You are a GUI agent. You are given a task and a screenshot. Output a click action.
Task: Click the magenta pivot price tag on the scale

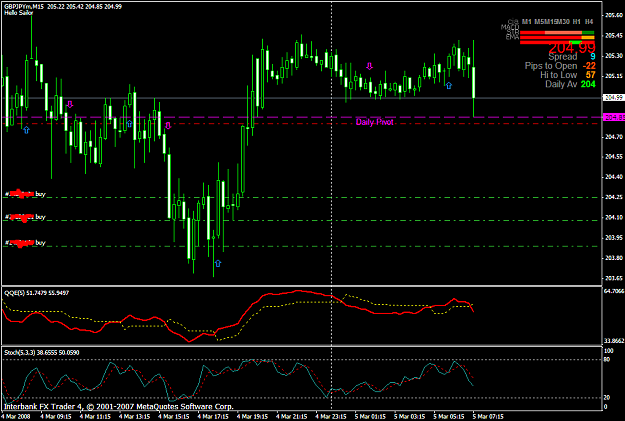tap(614, 117)
